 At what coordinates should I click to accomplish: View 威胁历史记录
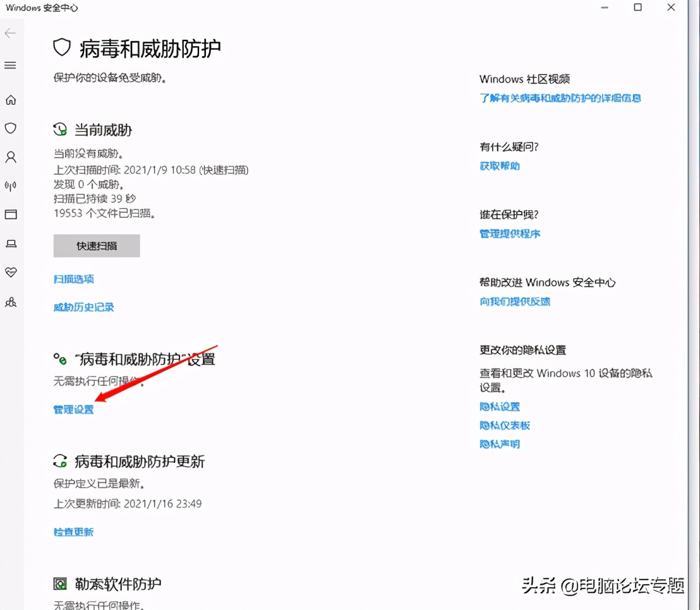coord(84,307)
